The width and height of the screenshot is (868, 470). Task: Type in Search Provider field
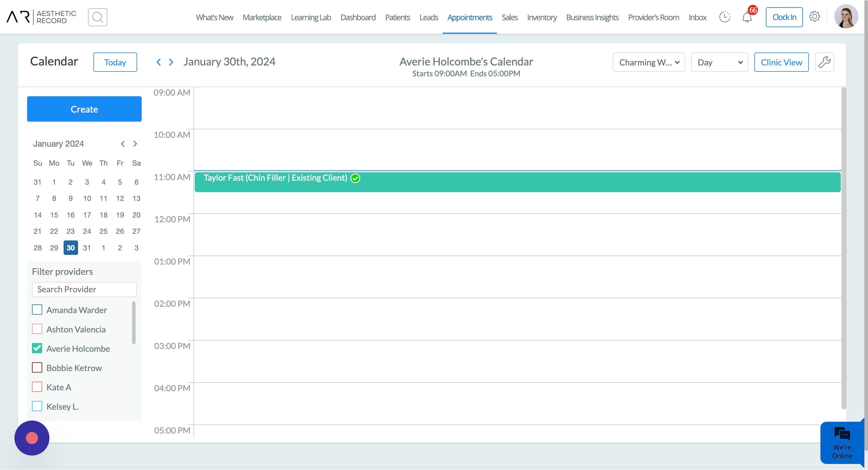point(84,289)
